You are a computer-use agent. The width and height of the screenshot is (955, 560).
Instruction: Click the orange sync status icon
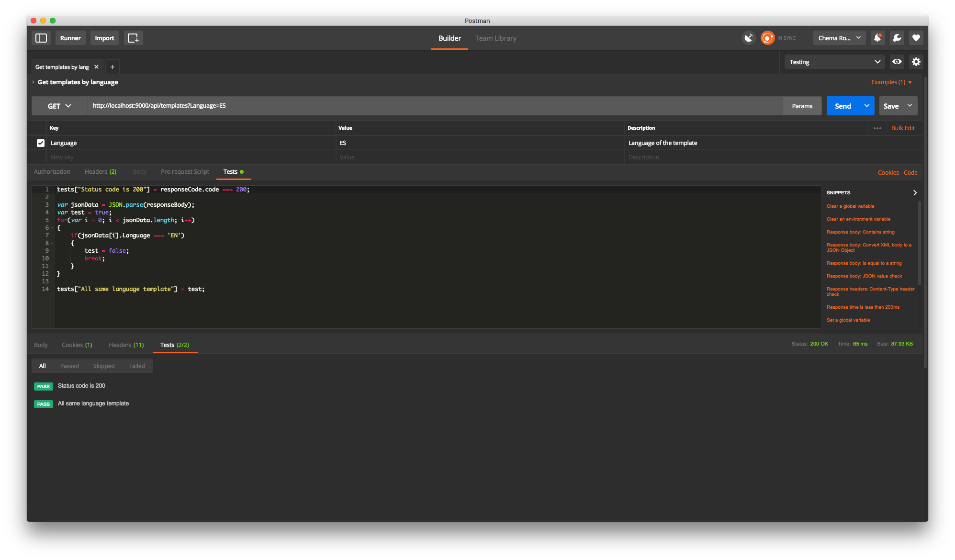point(767,38)
